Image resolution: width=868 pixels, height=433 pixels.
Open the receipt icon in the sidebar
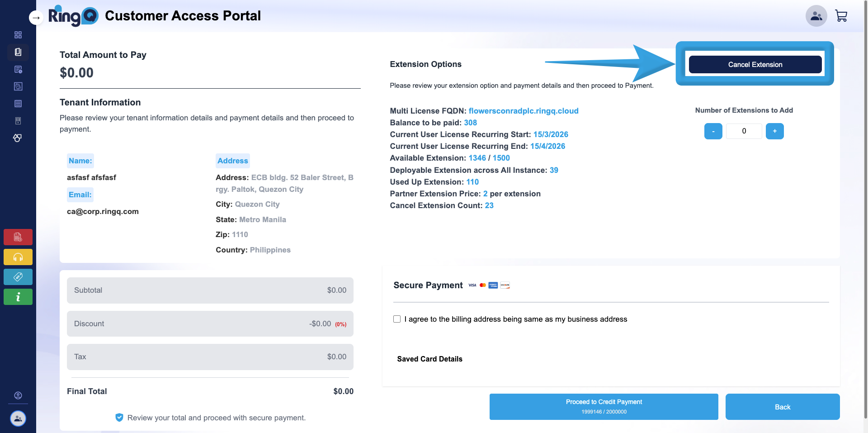point(18,103)
